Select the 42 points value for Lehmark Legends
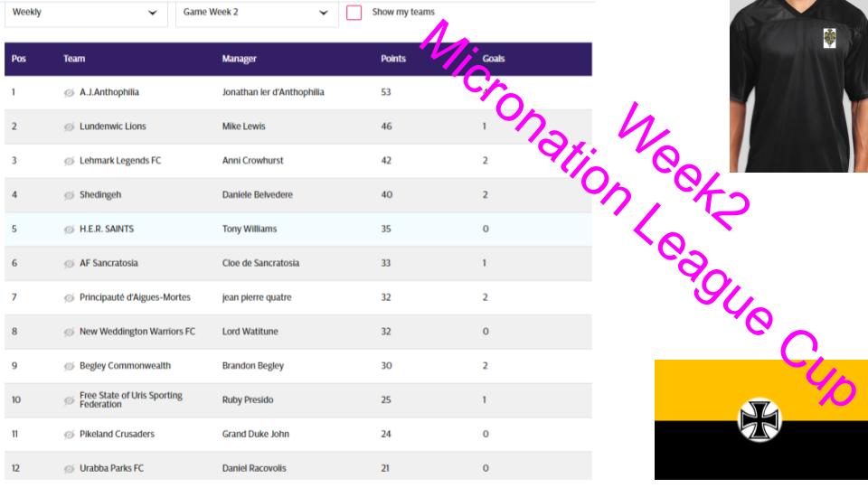 (x=386, y=161)
